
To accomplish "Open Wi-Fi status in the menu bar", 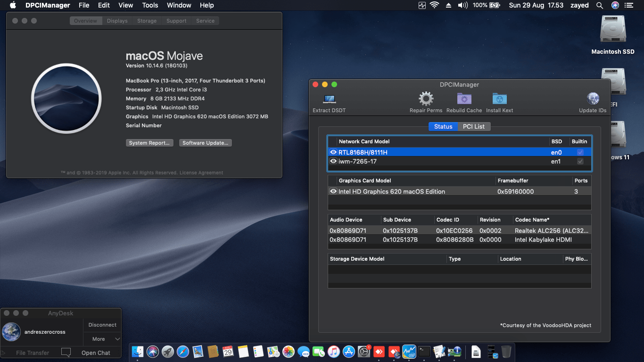I will click(434, 5).
